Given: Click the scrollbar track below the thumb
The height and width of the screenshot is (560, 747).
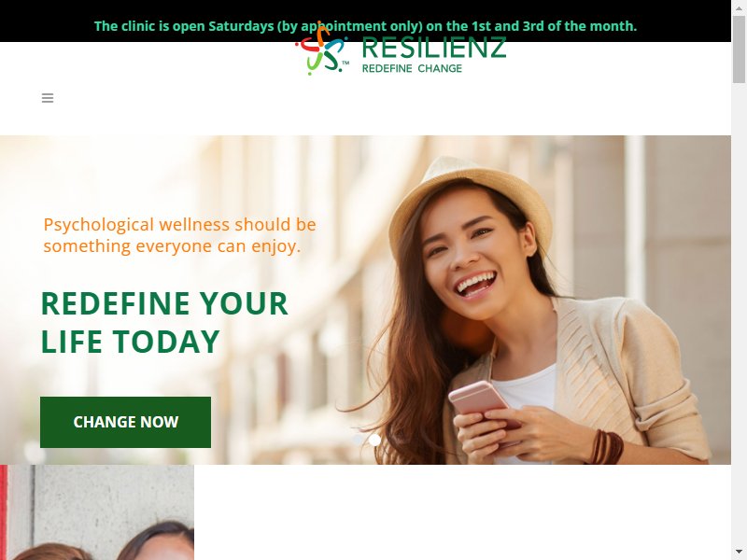Looking at the screenshot, I should (x=739, y=315).
